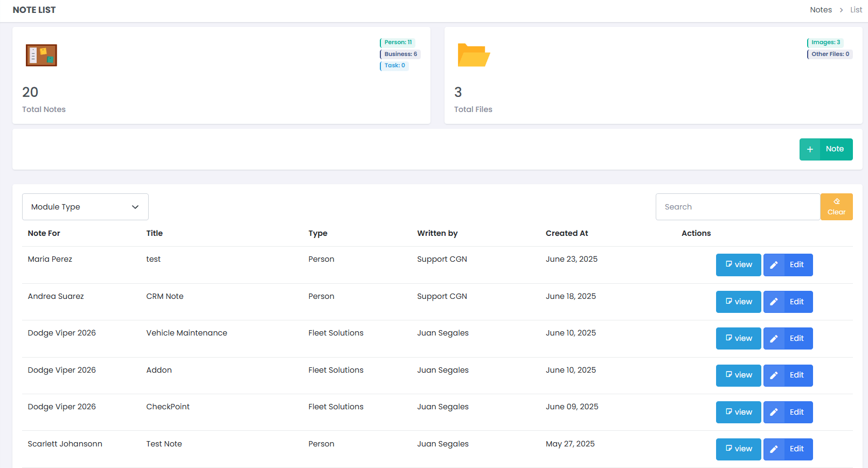Click the Type column header
The width and height of the screenshot is (868, 468).
pos(318,233)
